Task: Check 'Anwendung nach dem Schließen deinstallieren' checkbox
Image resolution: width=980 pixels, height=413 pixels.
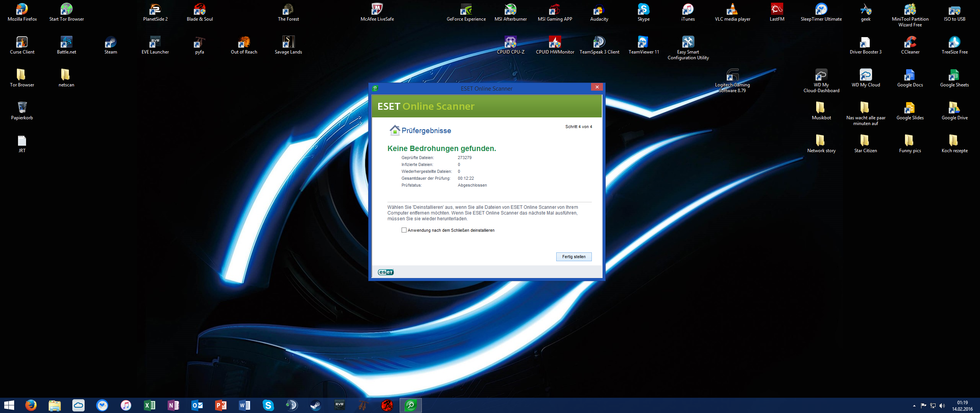Action: click(404, 230)
